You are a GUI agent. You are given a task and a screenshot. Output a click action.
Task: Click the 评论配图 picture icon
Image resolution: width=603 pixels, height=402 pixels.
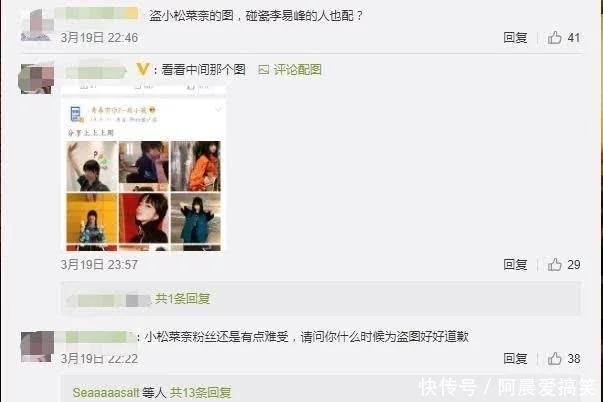263,70
